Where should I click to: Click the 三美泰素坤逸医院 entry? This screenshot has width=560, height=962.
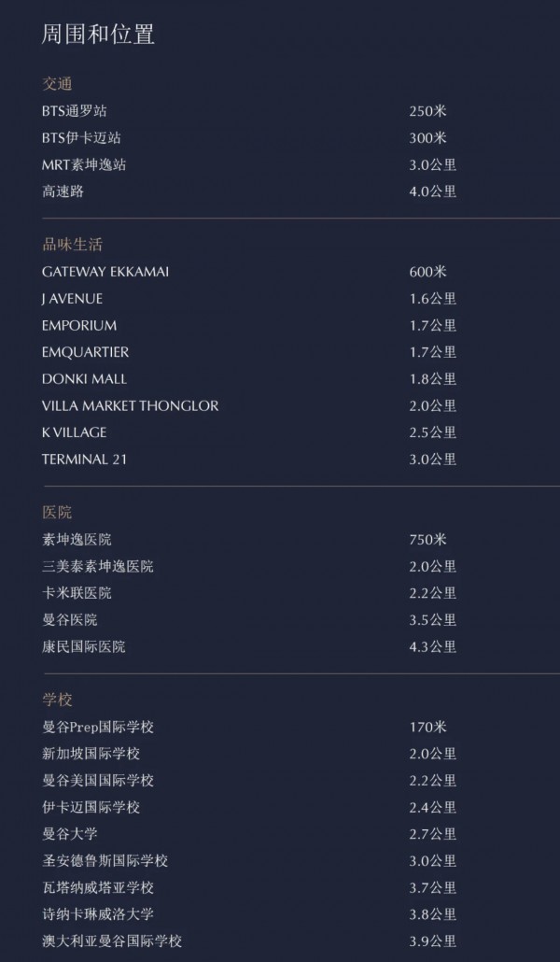pyautogui.click(x=97, y=566)
